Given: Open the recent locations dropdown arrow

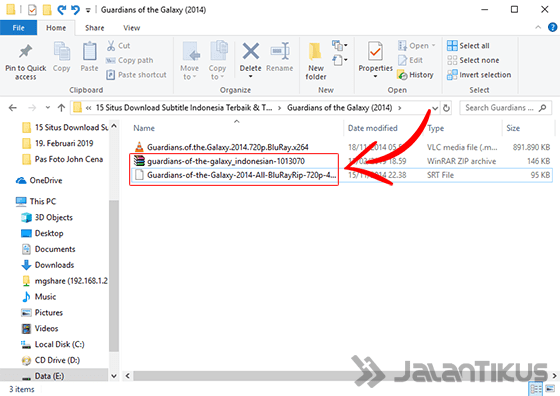Looking at the screenshot, I should click(48, 107).
